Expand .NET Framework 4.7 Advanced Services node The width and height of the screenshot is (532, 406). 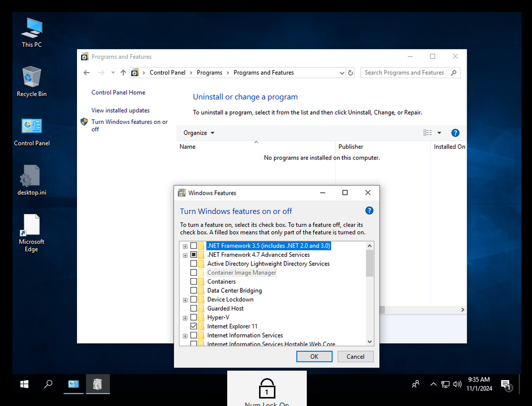pyautogui.click(x=185, y=255)
